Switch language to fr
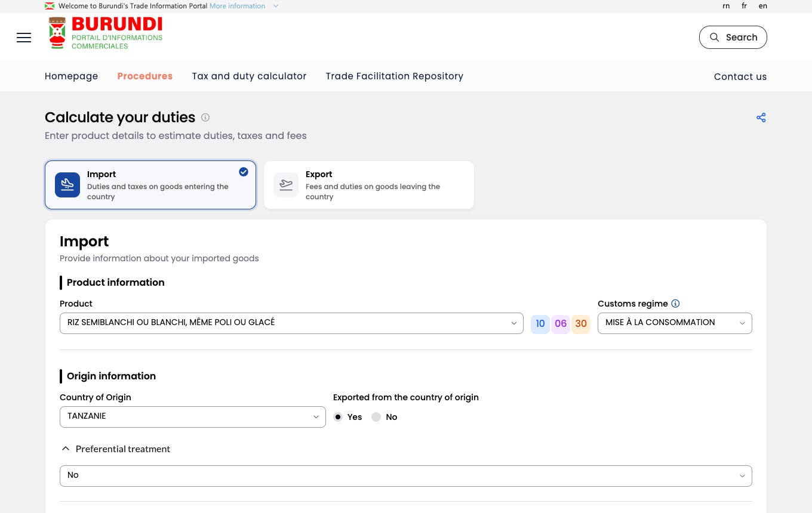Image resolution: width=812 pixels, height=513 pixels. click(745, 6)
